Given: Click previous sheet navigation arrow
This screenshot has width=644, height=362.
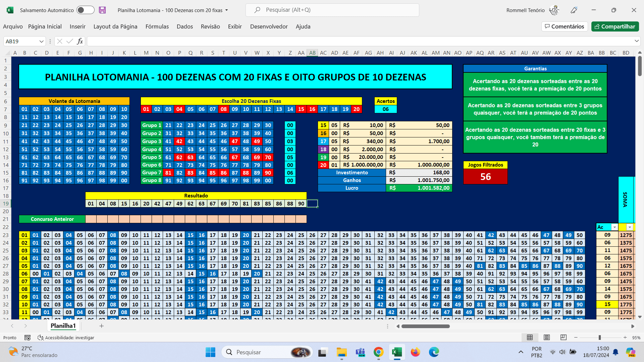Looking at the screenshot, I should (12, 326).
